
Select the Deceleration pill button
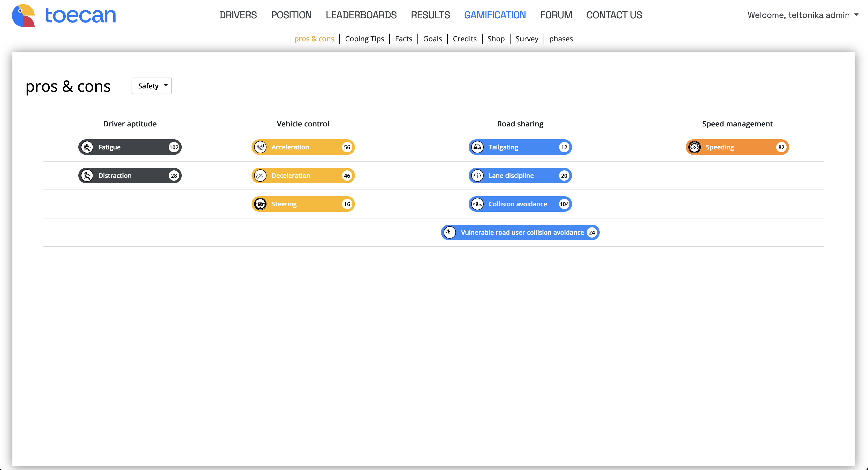303,176
